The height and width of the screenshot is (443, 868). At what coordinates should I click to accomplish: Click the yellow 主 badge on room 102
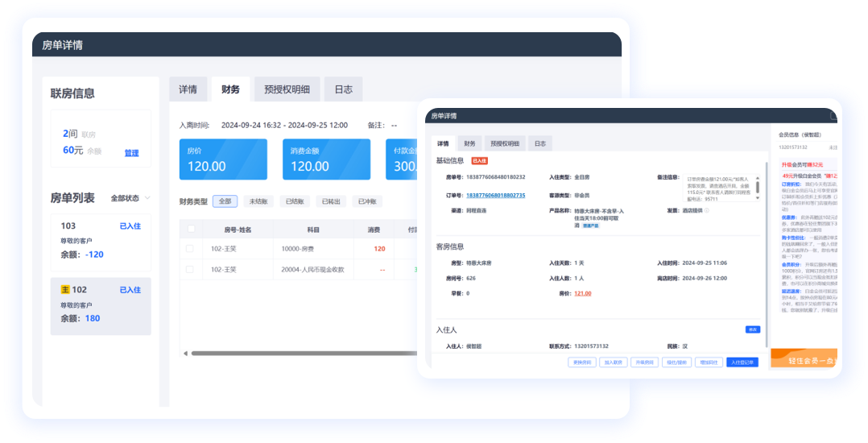coord(65,289)
